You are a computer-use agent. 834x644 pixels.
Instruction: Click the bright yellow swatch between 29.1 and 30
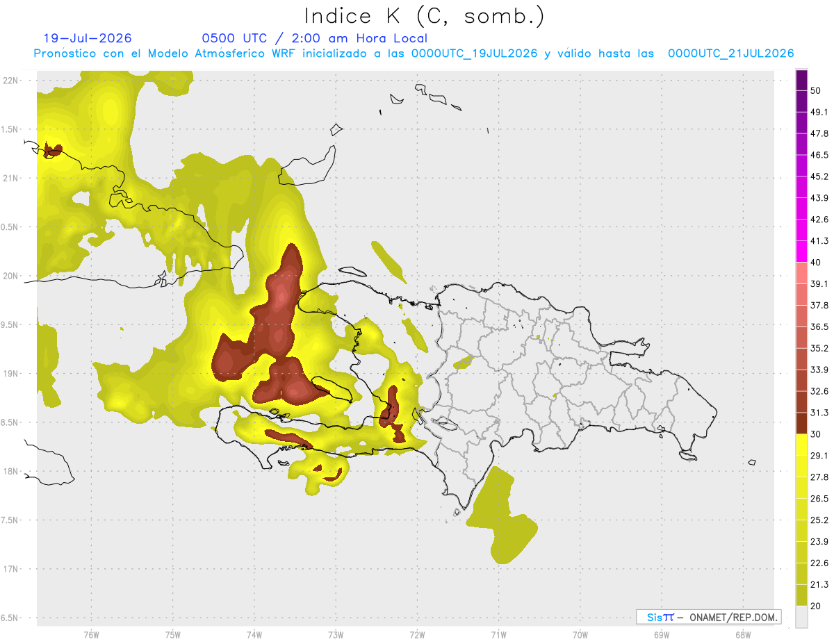[x=801, y=445]
